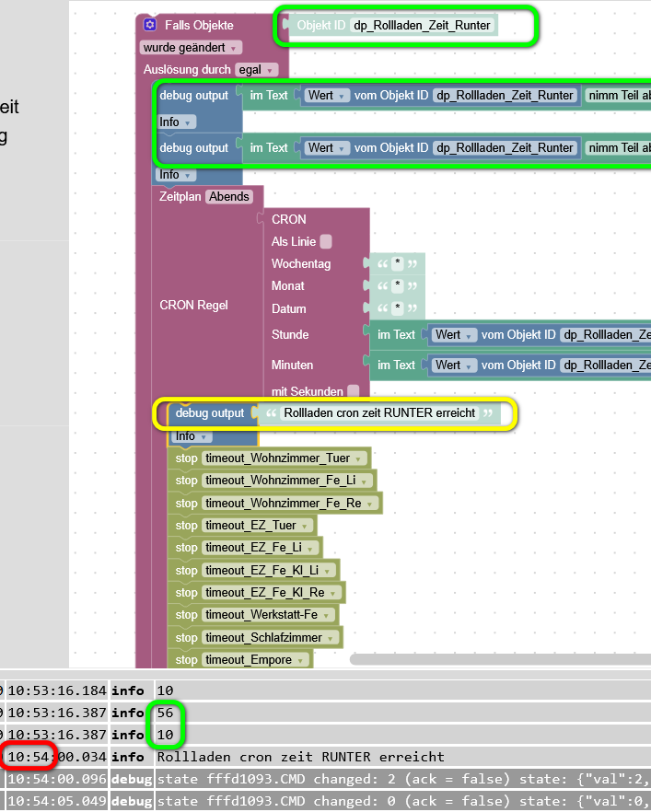Click the stop timeout_Schlafzimmer block's stop label
This screenshot has width=651, height=812.
tap(186, 638)
